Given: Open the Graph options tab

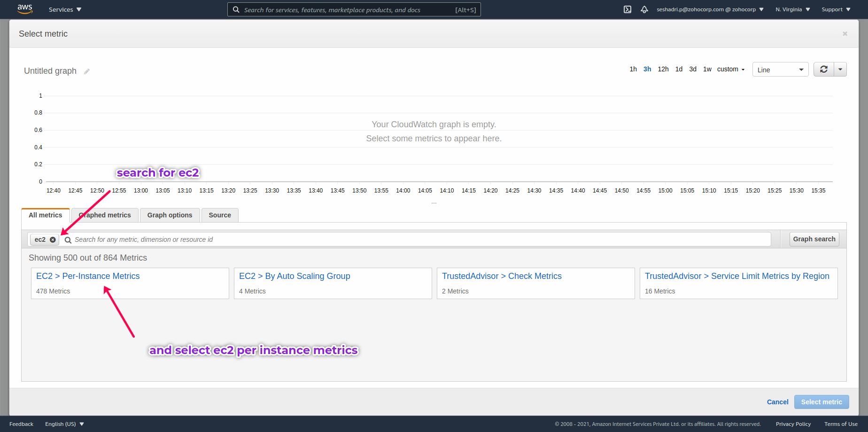Looking at the screenshot, I should click(x=170, y=215).
